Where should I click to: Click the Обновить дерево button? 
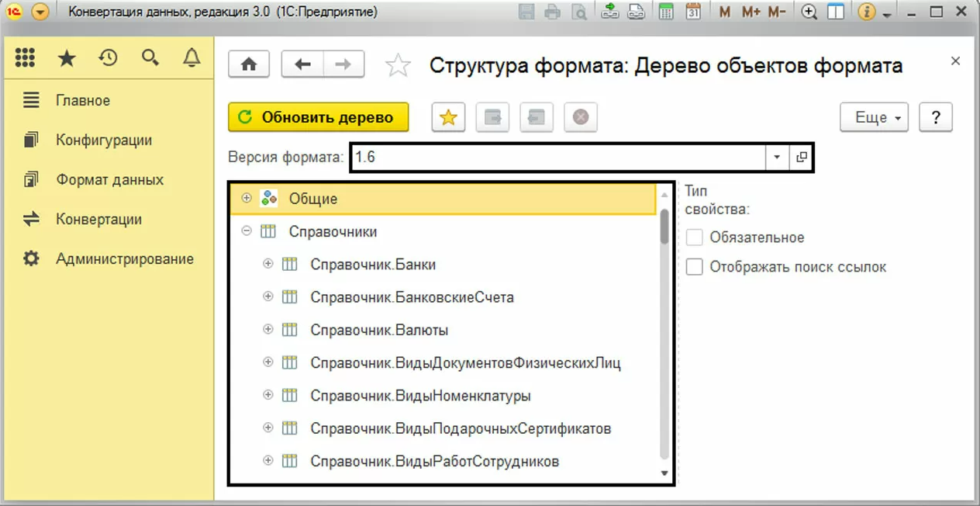click(318, 117)
